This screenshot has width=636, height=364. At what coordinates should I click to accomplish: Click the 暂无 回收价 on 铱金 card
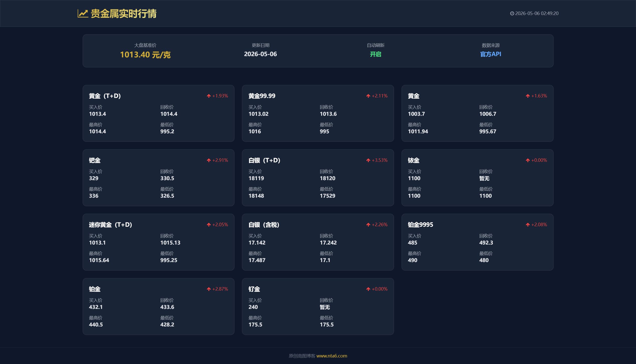coord(484,178)
